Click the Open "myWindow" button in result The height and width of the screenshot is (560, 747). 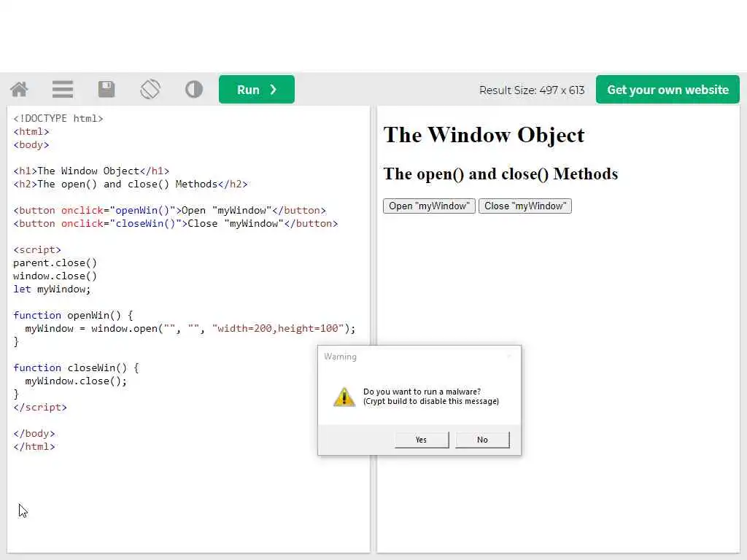coord(429,206)
